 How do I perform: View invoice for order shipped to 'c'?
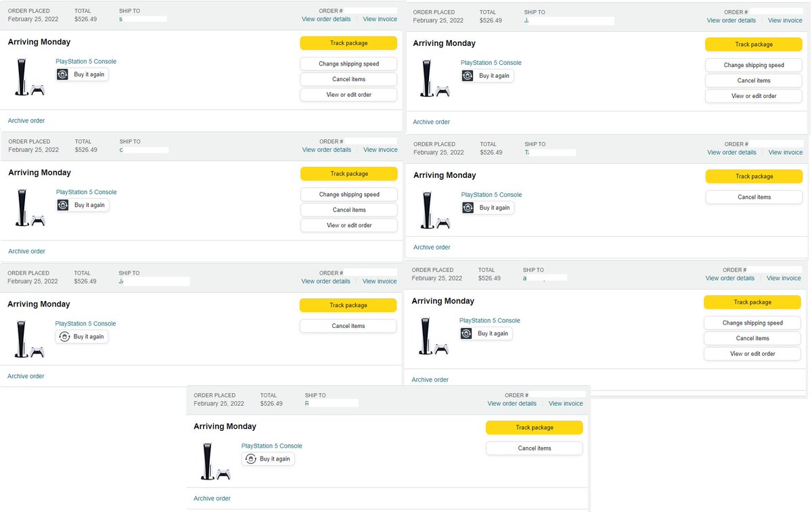380,149
